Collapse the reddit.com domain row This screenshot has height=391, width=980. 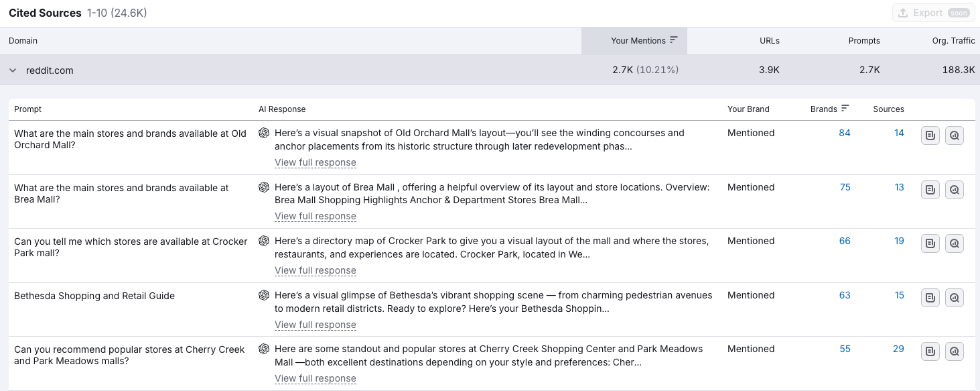point(13,70)
